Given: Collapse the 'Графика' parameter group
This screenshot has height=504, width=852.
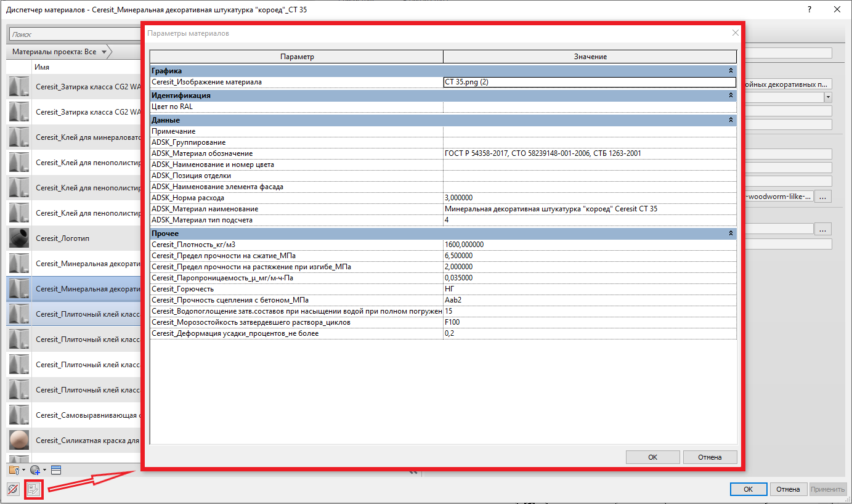Looking at the screenshot, I should [731, 71].
